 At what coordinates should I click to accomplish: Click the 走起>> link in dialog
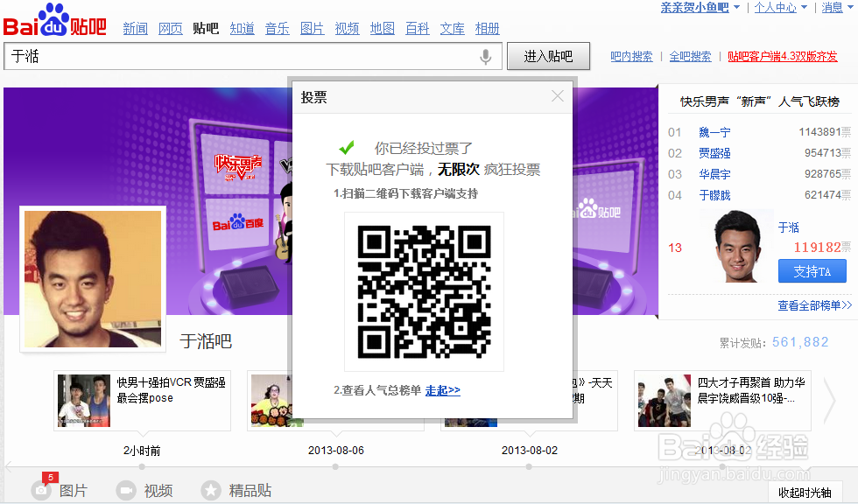[x=443, y=390]
